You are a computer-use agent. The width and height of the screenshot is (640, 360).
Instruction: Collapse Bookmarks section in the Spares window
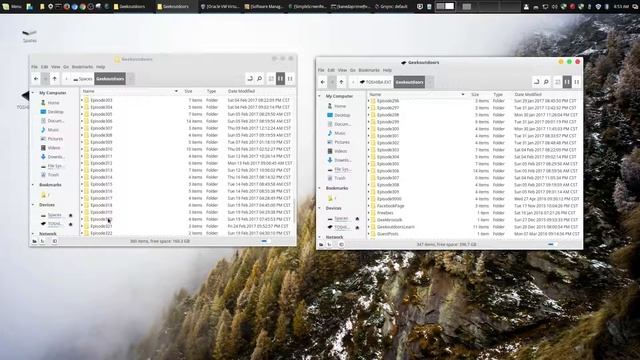33,185
